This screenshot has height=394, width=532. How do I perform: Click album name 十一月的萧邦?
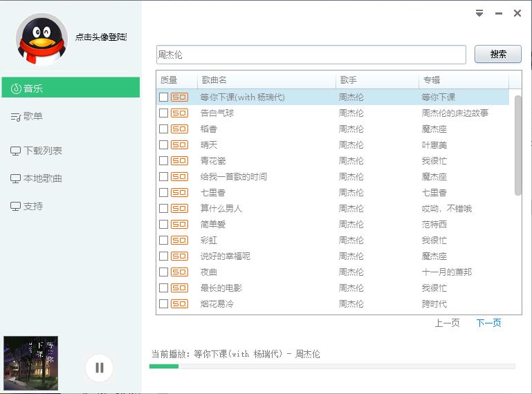(x=447, y=272)
